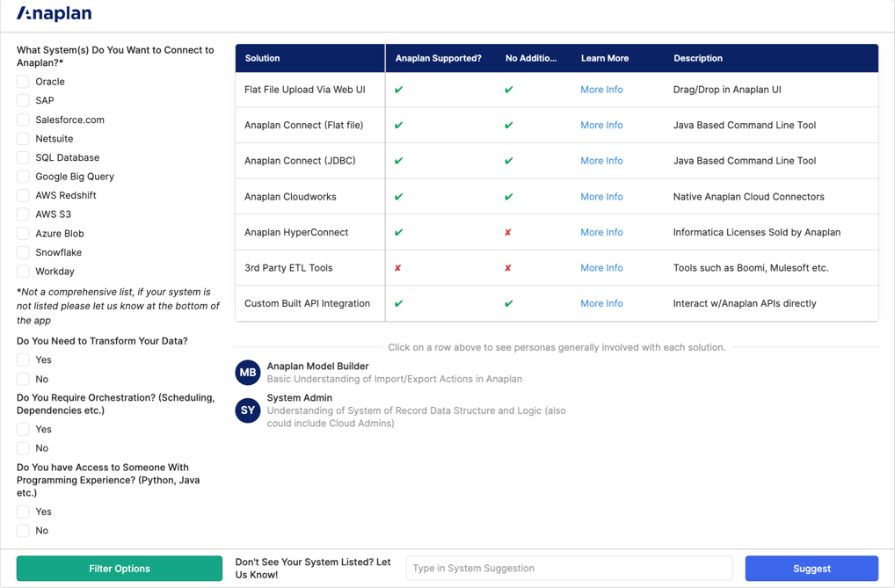The image size is (895, 588).
Task: Click 'Tools such as Boomi, Mulesoft etc.' cell
Action: pos(751,268)
